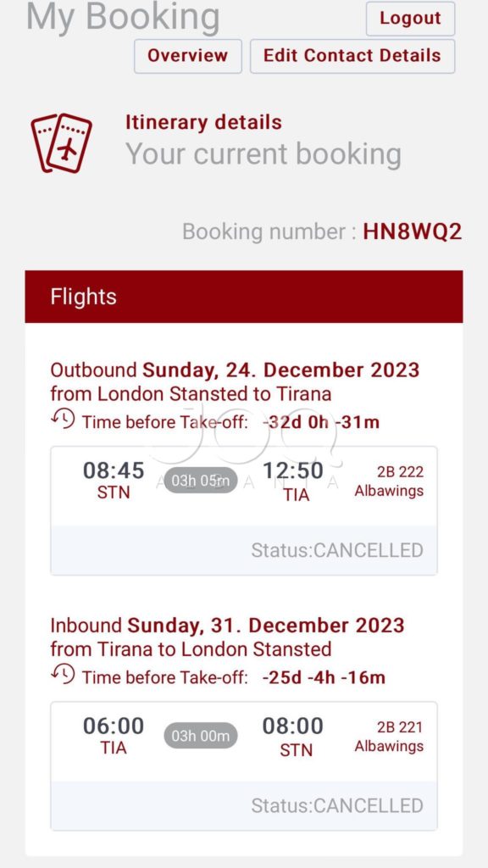Click the tickets itinerary icon
Viewport: 488px width, 868px height.
(61, 143)
